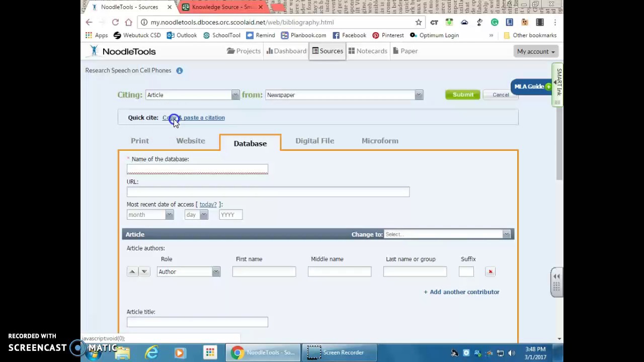
Task: Open the Planbook.com bookmark
Action: (303, 35)
